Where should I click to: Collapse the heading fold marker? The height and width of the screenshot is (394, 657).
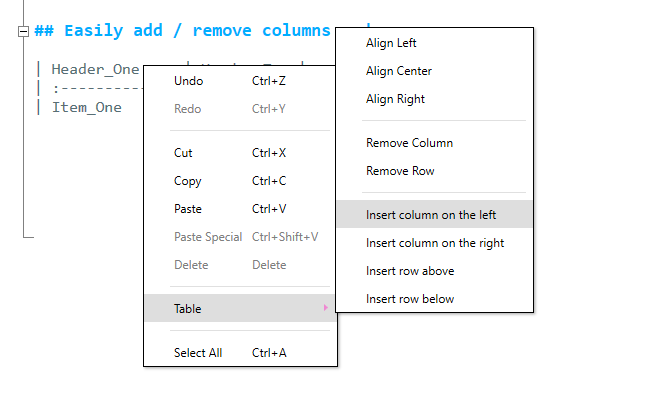(x=23, y=31)
